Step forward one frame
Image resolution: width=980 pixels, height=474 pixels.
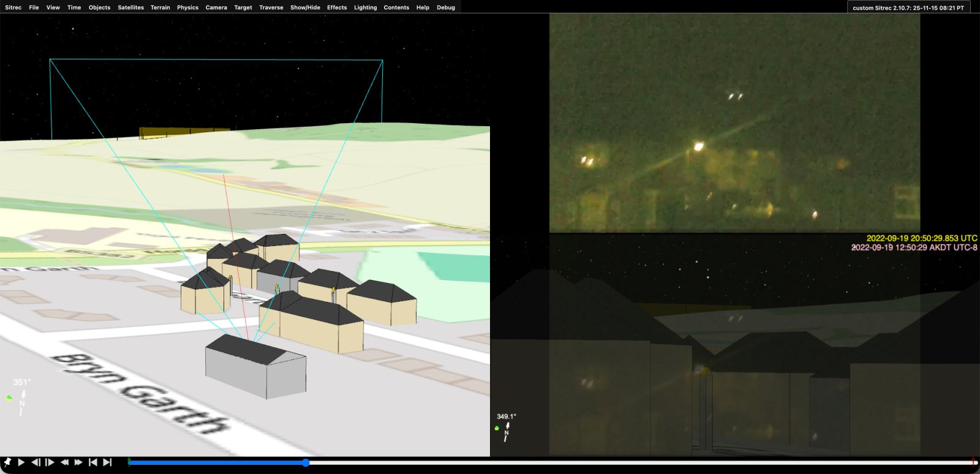pyautogui.click(x=50, y=462)
